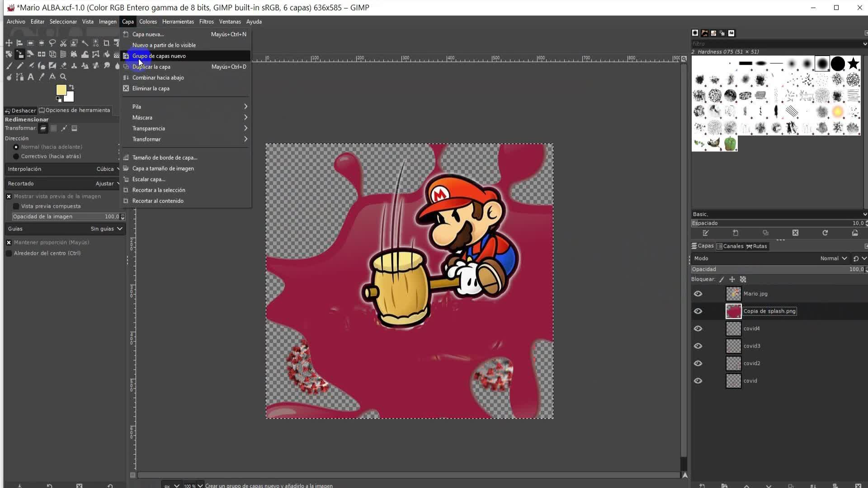Select the Free Select lasso tool
The height and width of the screenshot is (488, 868).
click(52, 43)
